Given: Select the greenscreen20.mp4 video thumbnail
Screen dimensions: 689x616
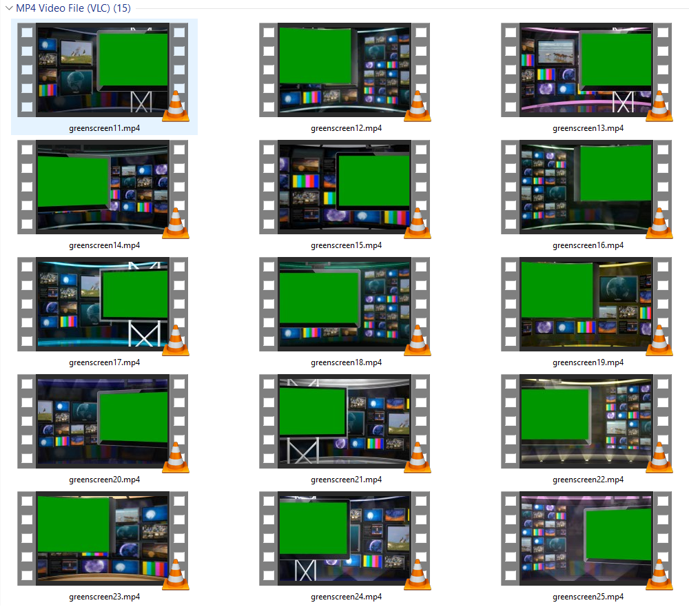Looking at the screenshot, I should tap(103, 422).
